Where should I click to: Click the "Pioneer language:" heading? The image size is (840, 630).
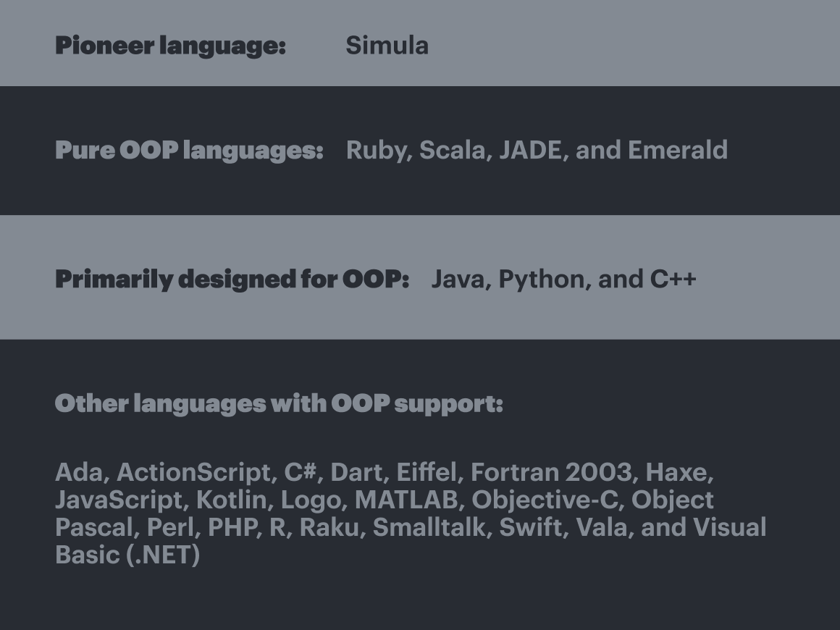[170, 46]
